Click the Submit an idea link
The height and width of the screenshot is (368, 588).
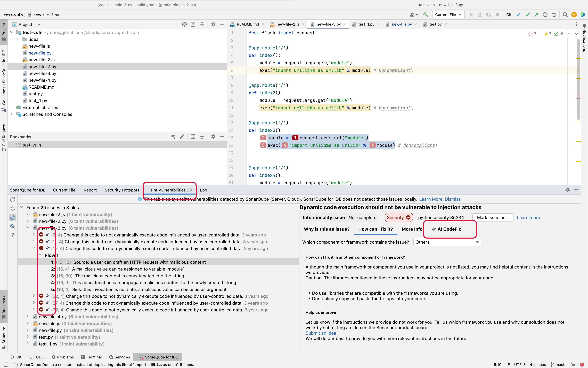tap(321, 333)
